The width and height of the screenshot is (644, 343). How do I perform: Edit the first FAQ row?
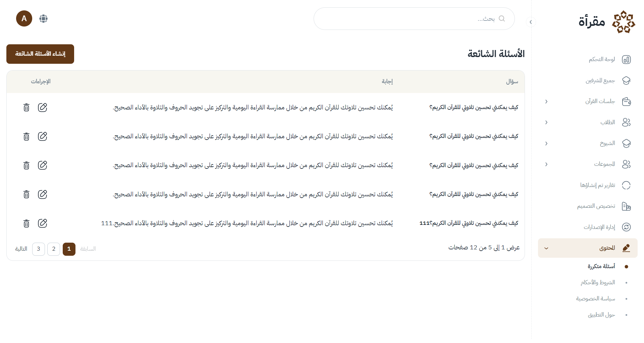pyautogui.click(x=42, y=107)
